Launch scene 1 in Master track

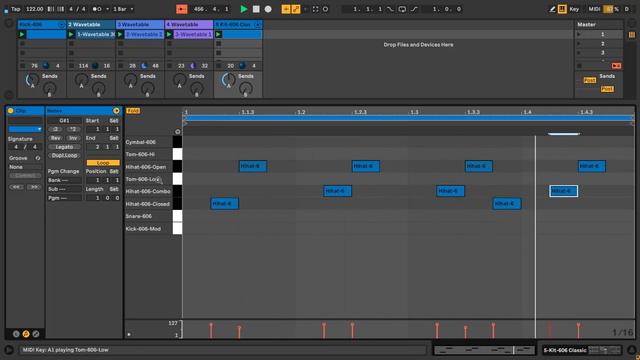point(578,34)
